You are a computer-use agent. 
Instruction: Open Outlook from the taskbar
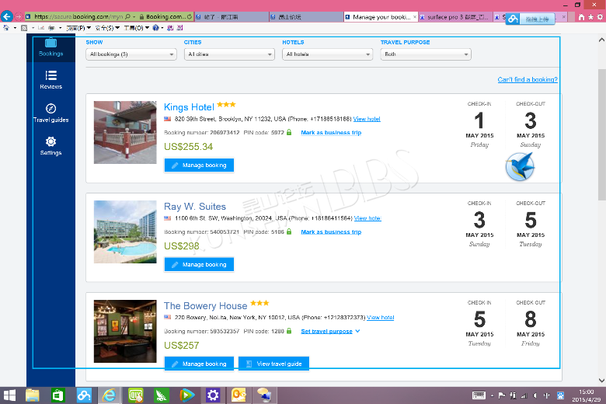tap(238, 395)
